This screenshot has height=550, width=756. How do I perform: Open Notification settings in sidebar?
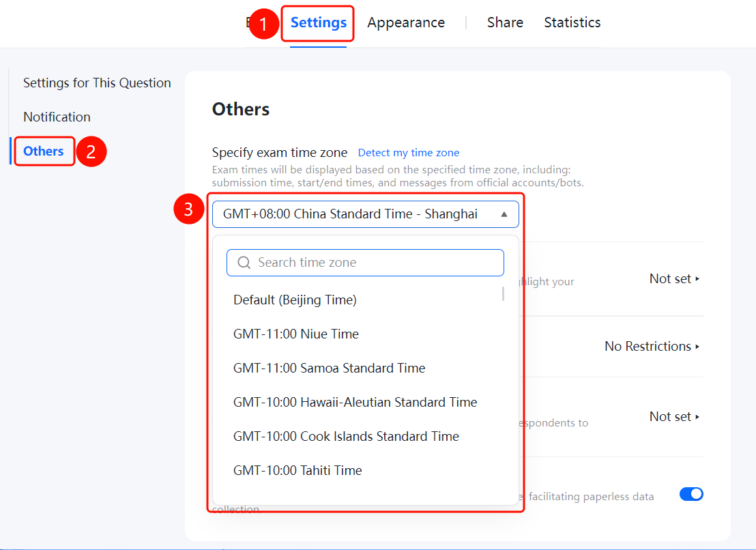click(57, 117)
